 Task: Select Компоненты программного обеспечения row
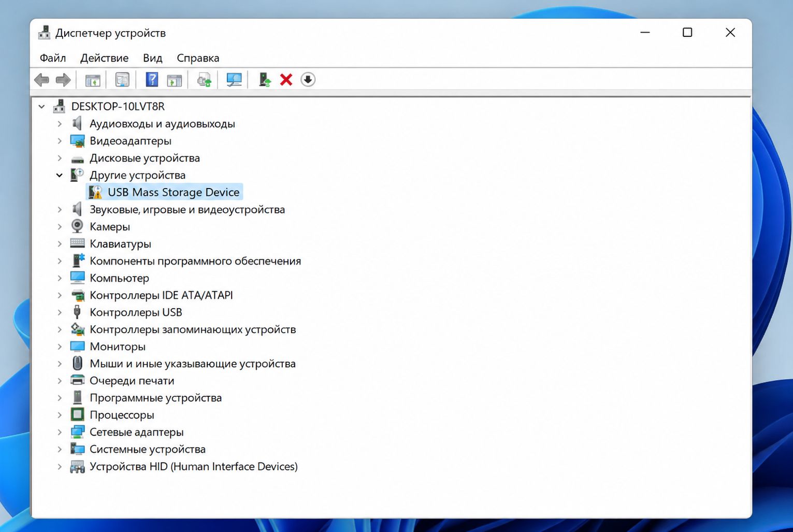point(195,261)
